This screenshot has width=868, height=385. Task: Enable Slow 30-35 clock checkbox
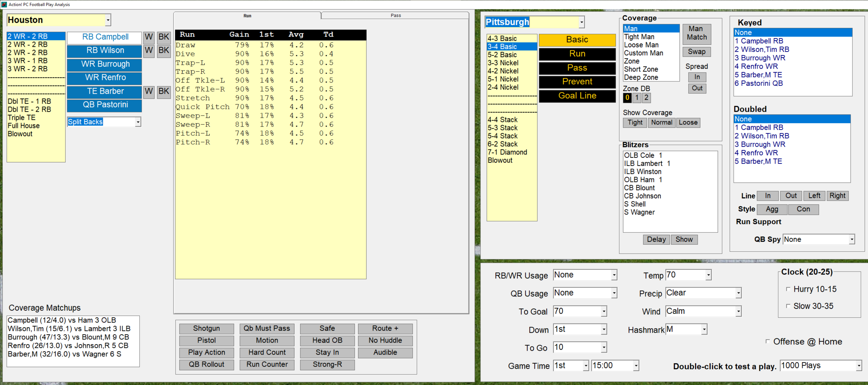click(788, 306)
